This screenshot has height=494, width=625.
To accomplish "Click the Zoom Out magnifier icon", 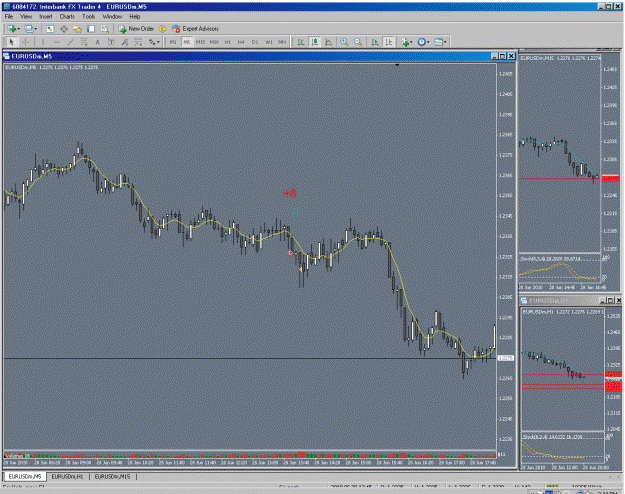I will coord(358,42).
